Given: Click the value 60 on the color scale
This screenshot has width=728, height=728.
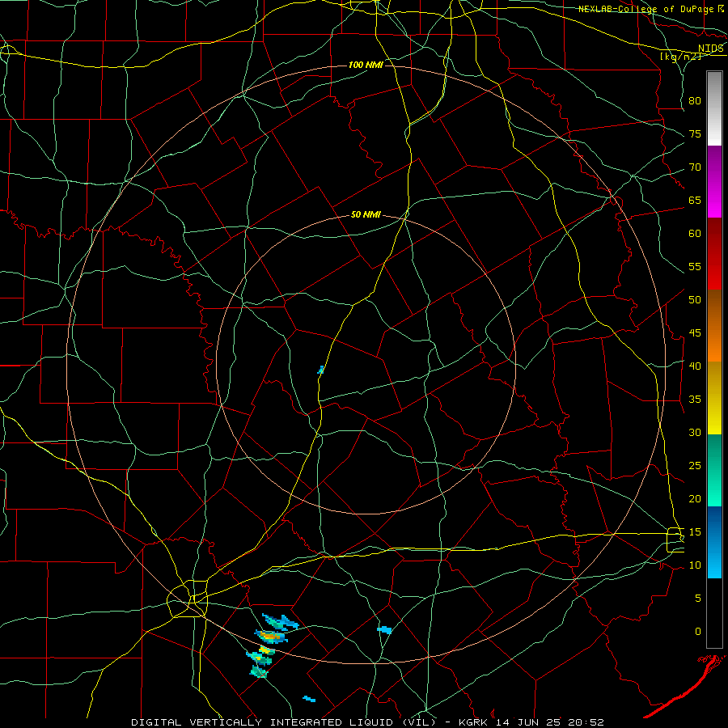Looking at the screenshot, I should point(695,234).
